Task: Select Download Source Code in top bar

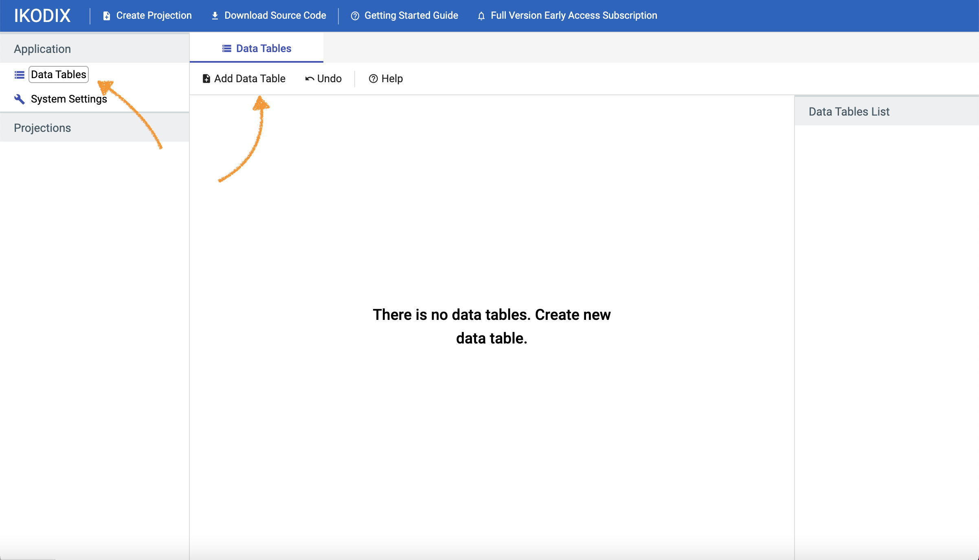Action: point(275,15)
